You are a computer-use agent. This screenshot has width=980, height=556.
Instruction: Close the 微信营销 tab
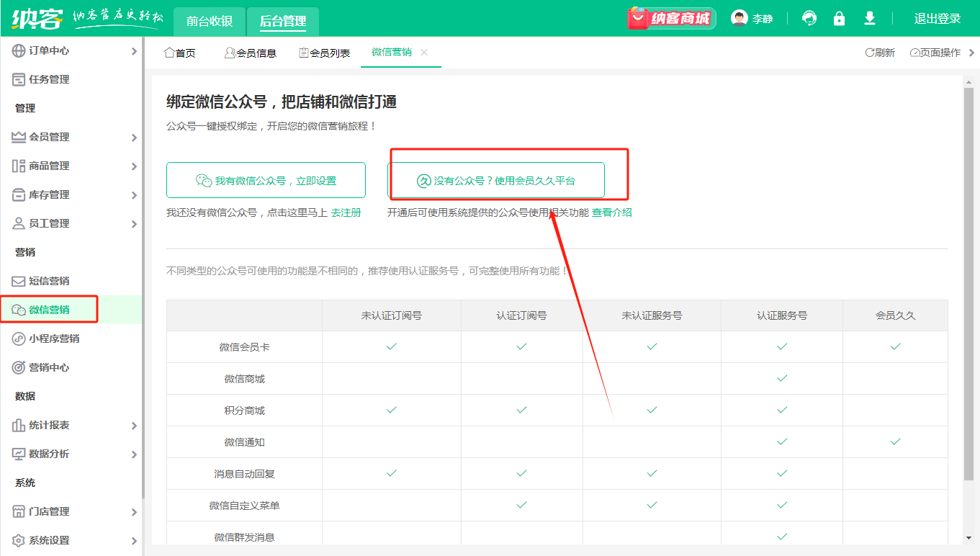[424, 52]
